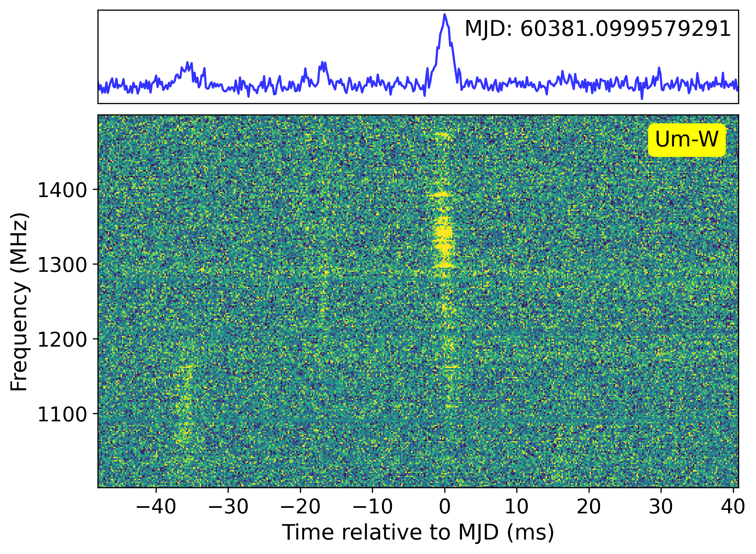This screenshot has width=756, height=554.
Task: Click the 20 time tick label
Action: pyautogui.click(x=589, y=506)
